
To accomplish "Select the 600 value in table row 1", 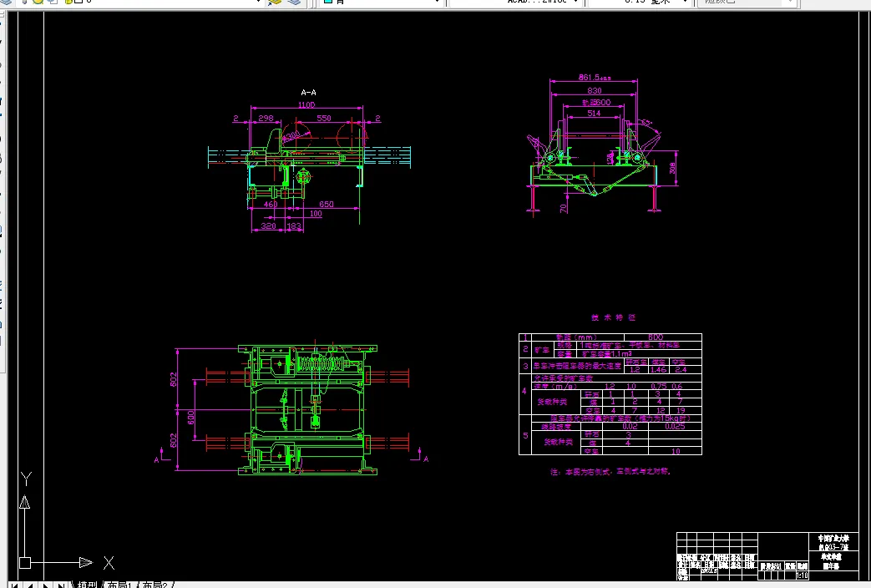I will point(656,337).
